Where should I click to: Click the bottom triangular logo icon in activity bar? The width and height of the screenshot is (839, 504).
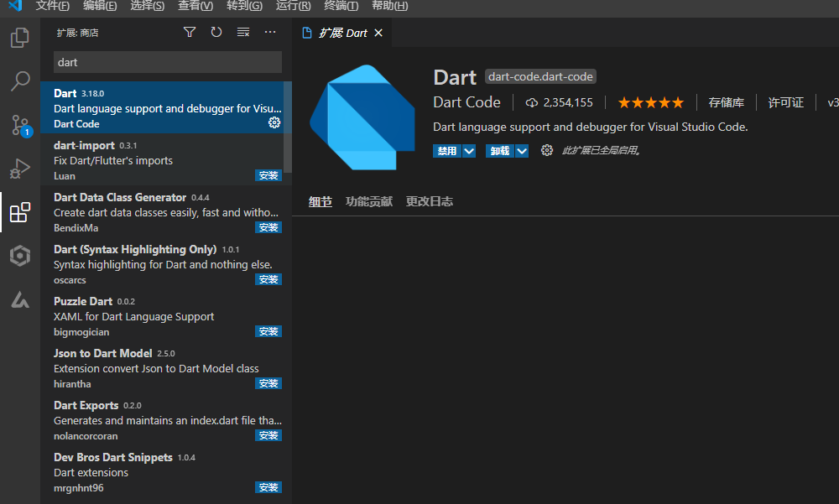pyautogui.click(x=20, y=299)
